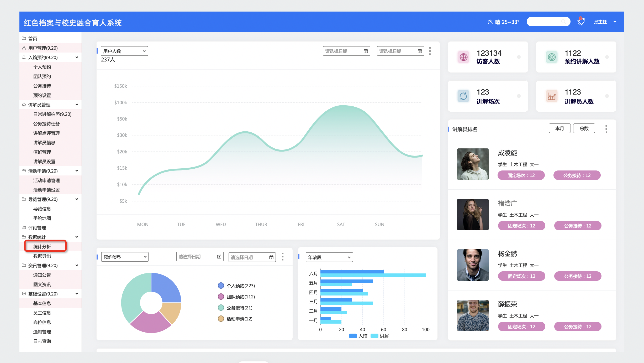Viewport: 644px width, 363px height.
Task: Click calendar icon in first chart date field
Action: pos(366,51)
